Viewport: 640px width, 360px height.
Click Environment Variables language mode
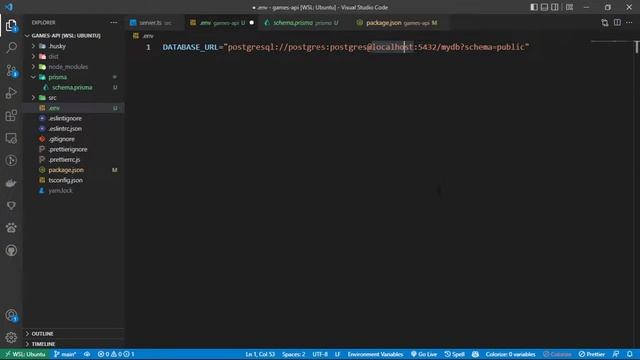(x=375, y=354)
